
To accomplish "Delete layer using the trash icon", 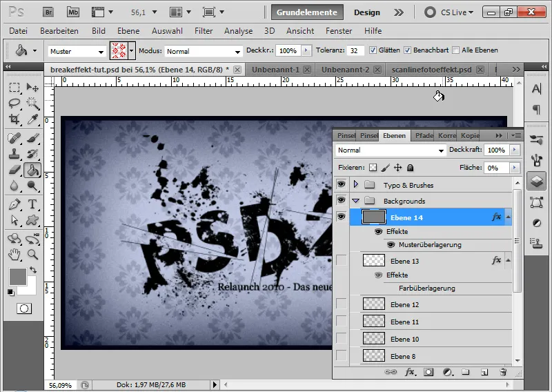I will pyautogui.click(x=503, y=372).
